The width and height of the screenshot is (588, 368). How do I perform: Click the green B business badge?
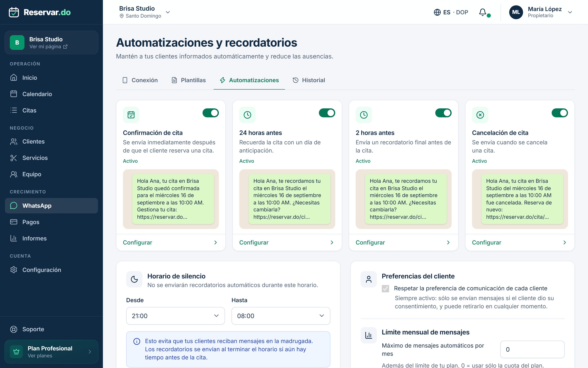pos(17,42)
